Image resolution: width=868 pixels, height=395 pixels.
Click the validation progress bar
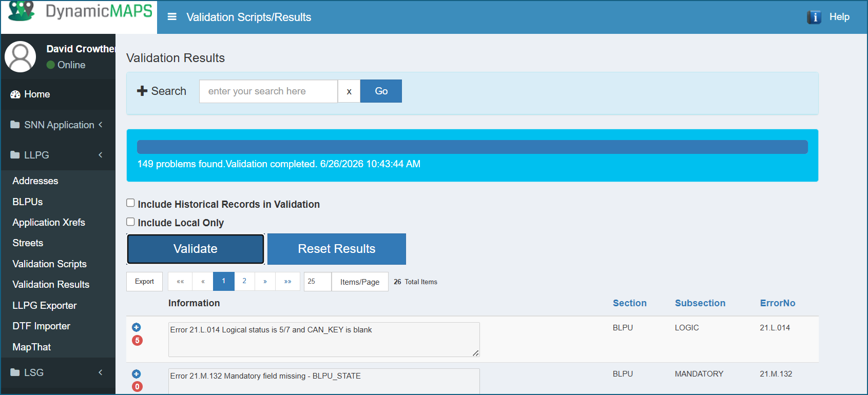tap(472, 147)
